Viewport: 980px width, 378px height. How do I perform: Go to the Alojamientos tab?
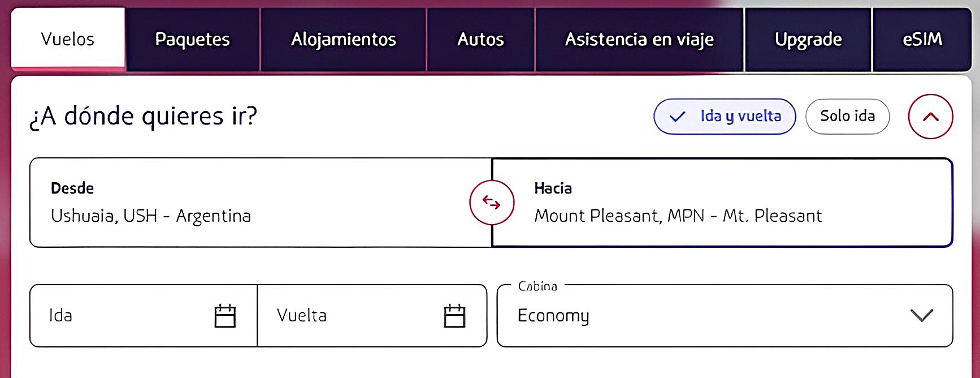tap(344, 40)
